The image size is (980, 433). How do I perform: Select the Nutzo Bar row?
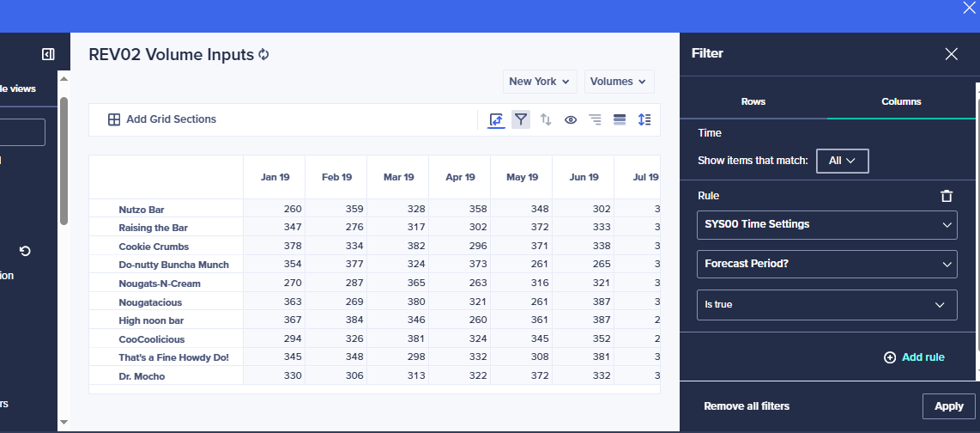pos(142,210)
